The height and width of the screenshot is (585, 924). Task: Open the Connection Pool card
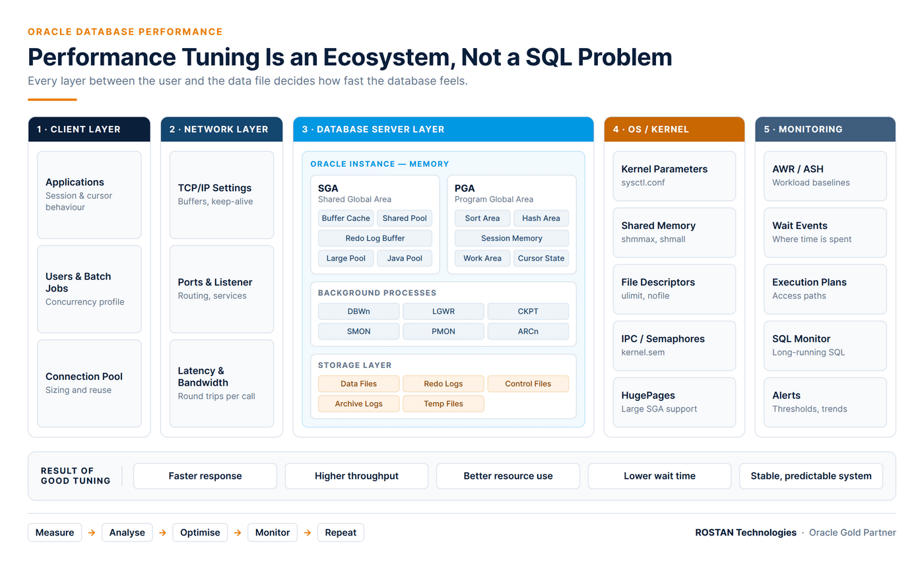(x=89, y=383)
